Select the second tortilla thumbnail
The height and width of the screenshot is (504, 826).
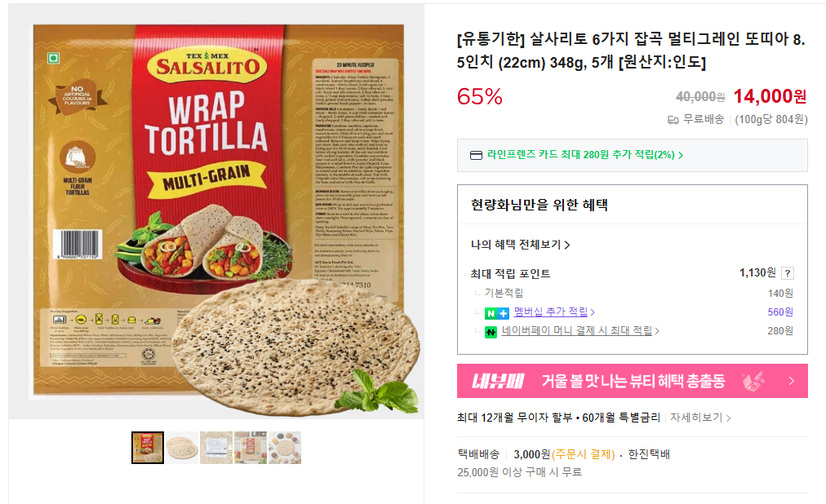(x=182, y=448)
